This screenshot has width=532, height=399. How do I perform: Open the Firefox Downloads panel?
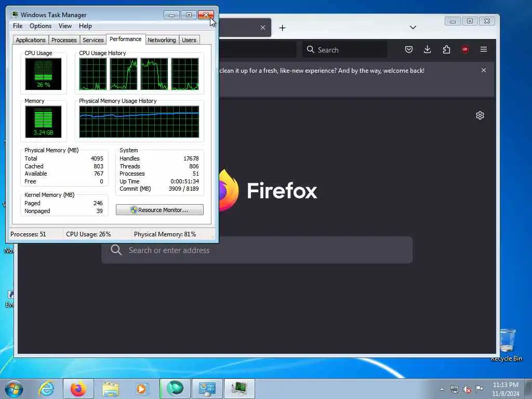pyautogui.click(x=428, y=49)
